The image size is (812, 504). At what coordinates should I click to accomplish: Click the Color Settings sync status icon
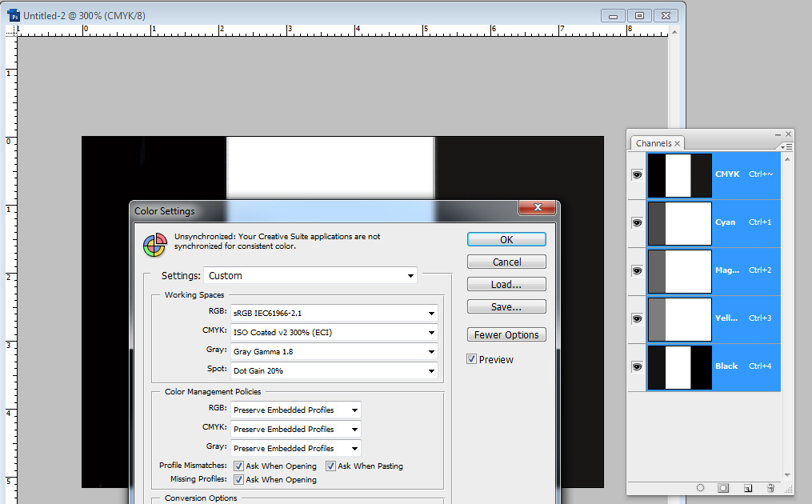(x=155, y=245)
